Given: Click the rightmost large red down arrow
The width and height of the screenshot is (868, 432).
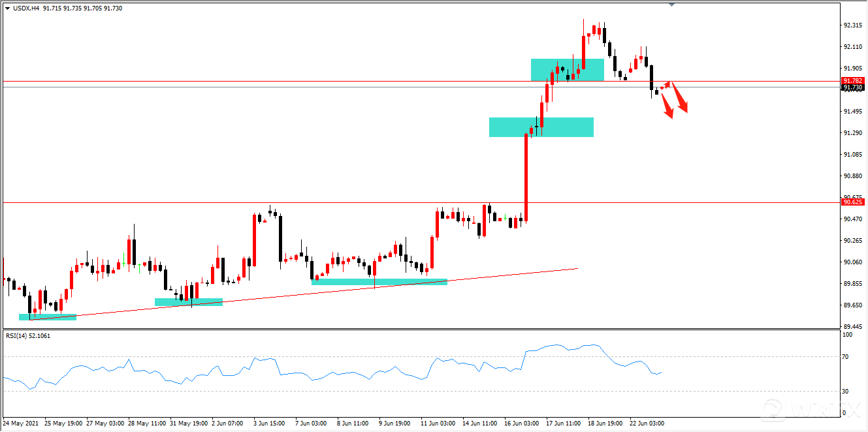Looking at the screenshot, I should [x=681, y=98].
